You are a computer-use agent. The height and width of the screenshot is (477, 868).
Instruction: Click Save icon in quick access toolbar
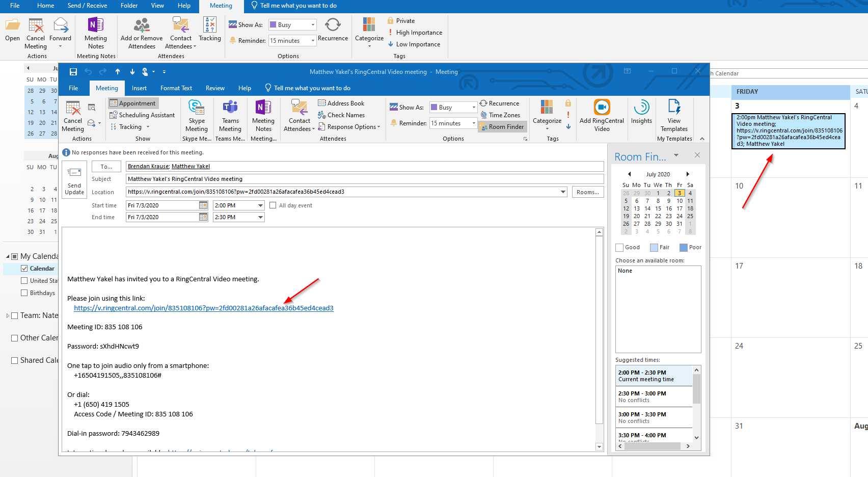click(73, 72)
